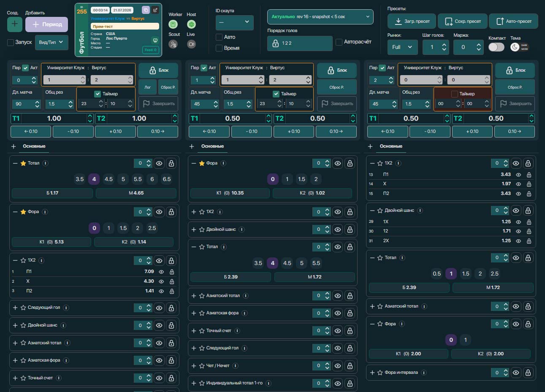The height and width of the screenshot is (392, 545).
Task: Toggle the Тема dark mode switch
Action: [520, 47]
